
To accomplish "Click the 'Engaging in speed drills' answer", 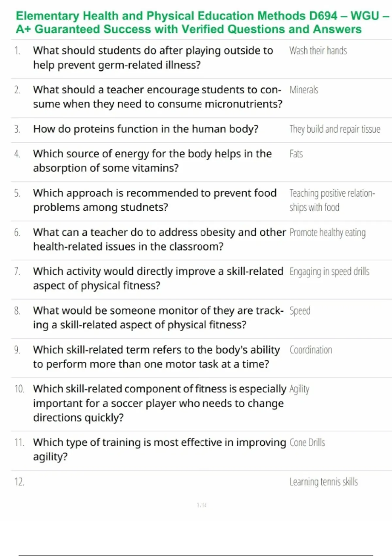I will pos(329,271).
